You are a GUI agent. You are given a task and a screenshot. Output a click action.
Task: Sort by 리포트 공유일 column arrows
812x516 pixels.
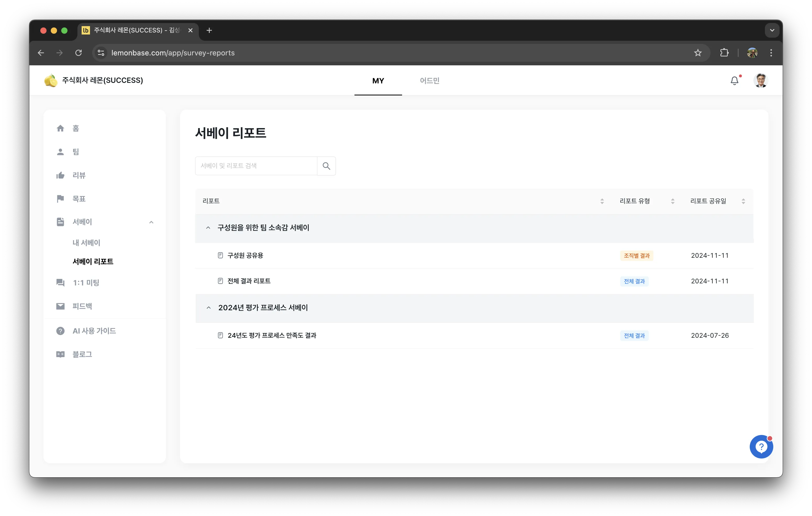[743, 201]
